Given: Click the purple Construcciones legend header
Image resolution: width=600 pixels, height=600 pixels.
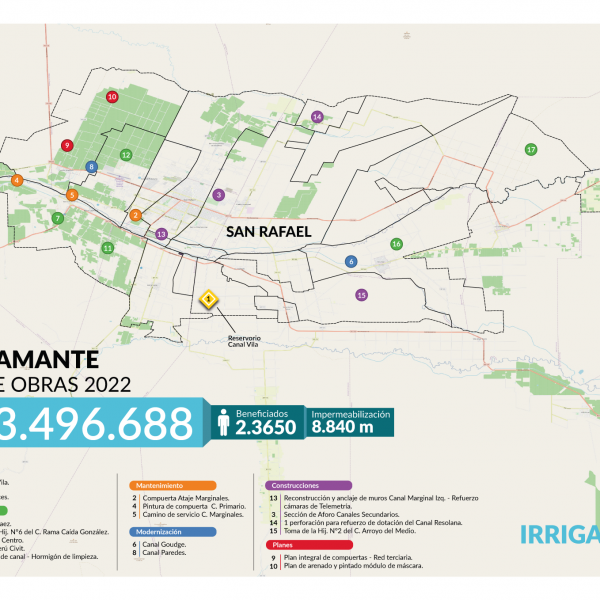Looking at the screenshot, I should point(305,484).
